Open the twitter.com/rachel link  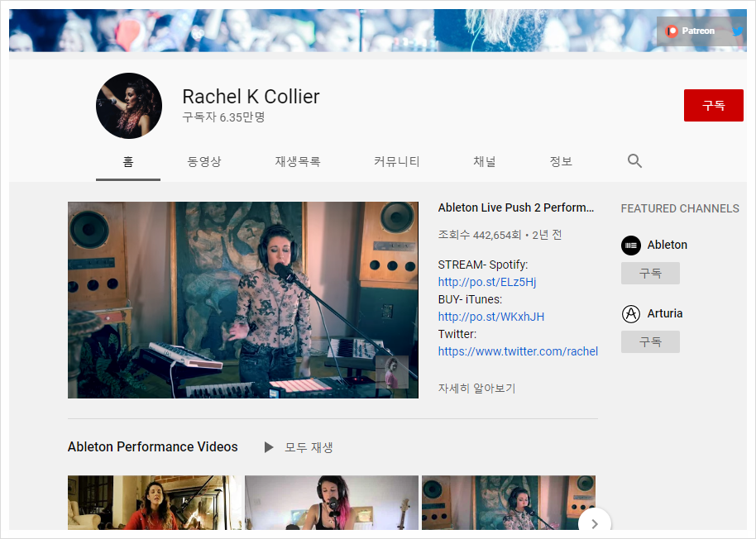[518, 351]
